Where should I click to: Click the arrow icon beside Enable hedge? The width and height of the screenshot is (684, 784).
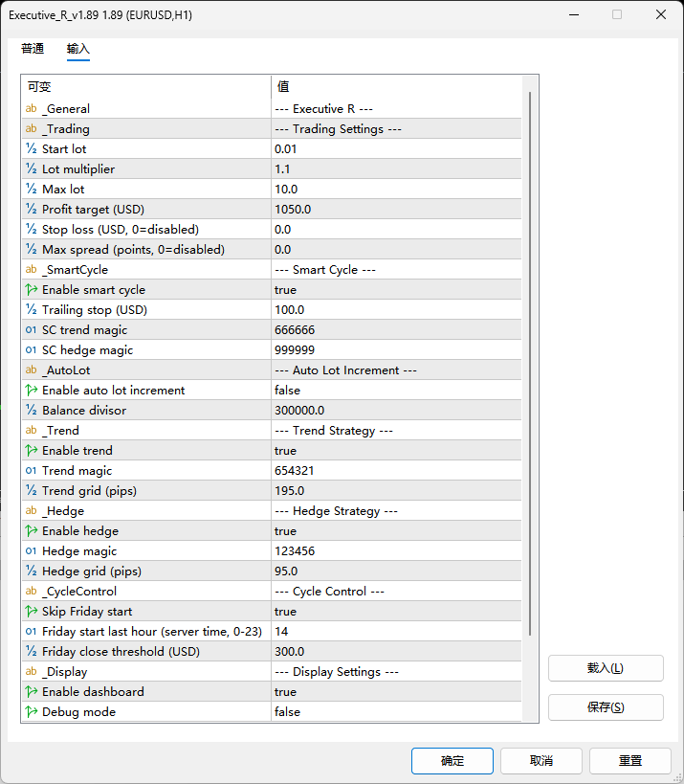[31, 531]
